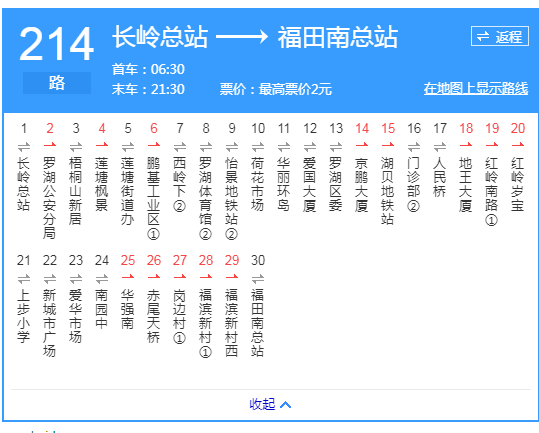539x433 pixels.
Task: Click two-way arrow icon under stop 16
Action: pos(414,147)
